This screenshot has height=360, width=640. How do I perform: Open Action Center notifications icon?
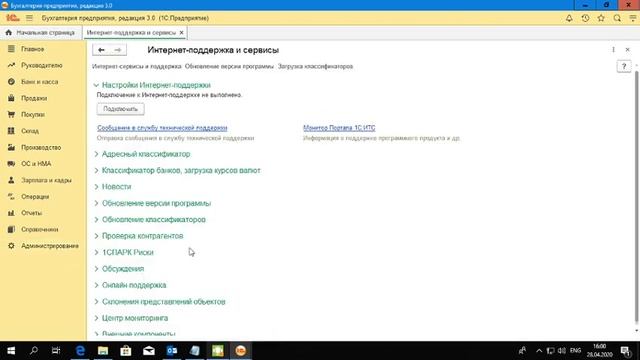[x=626, y=351]
